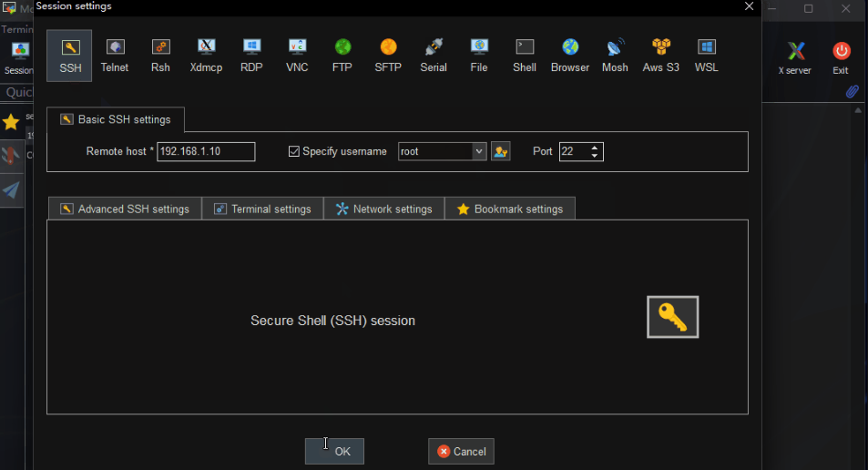This screenshot has height=470, width=868.
Task: Select the SFTP session icon
Action: (x=388, y=55)
